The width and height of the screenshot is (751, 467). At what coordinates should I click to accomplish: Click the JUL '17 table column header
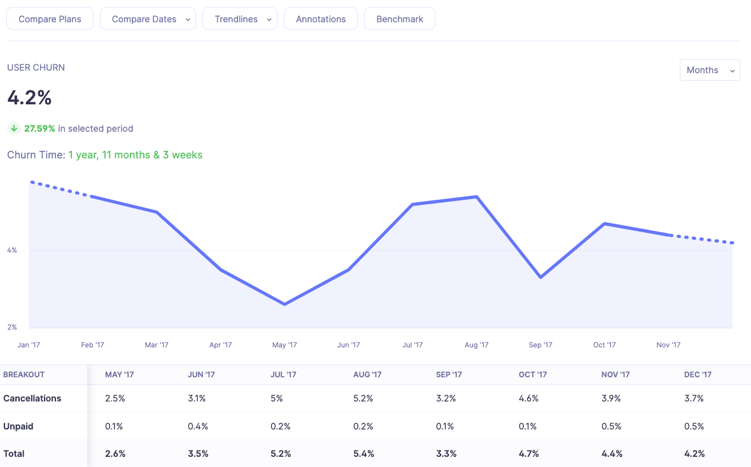pos(283,375)
